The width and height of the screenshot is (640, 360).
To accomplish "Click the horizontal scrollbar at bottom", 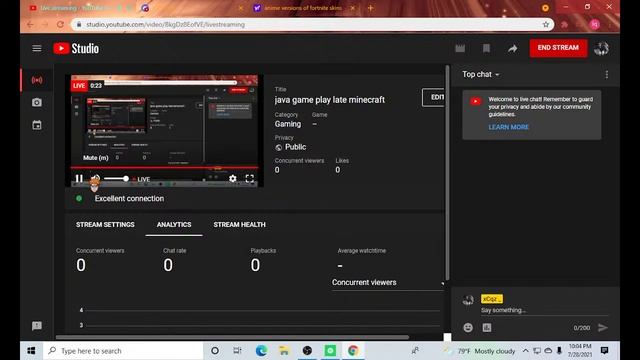I will [232, 337].
